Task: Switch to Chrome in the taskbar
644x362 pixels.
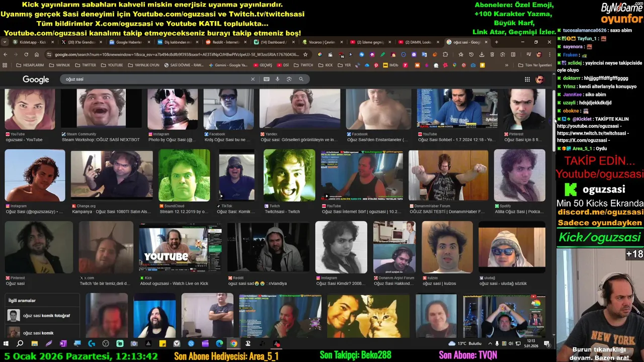Action: click(233, 343)
